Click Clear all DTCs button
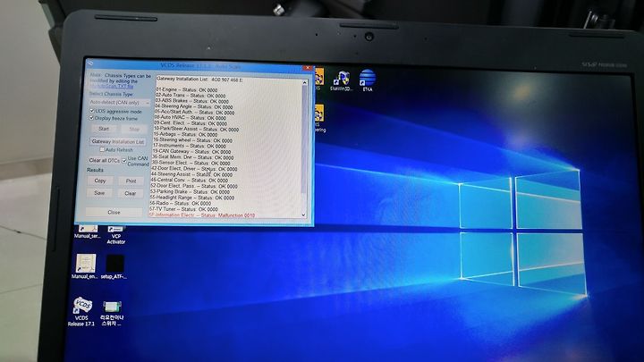644x362 pixels. [104, 161]
